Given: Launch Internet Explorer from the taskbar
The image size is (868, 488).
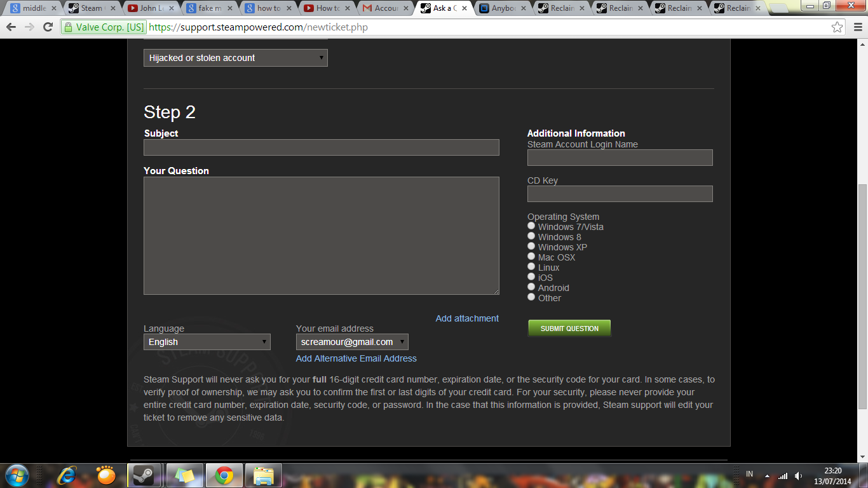Looking at the screenshot, I should coord(67,475).
